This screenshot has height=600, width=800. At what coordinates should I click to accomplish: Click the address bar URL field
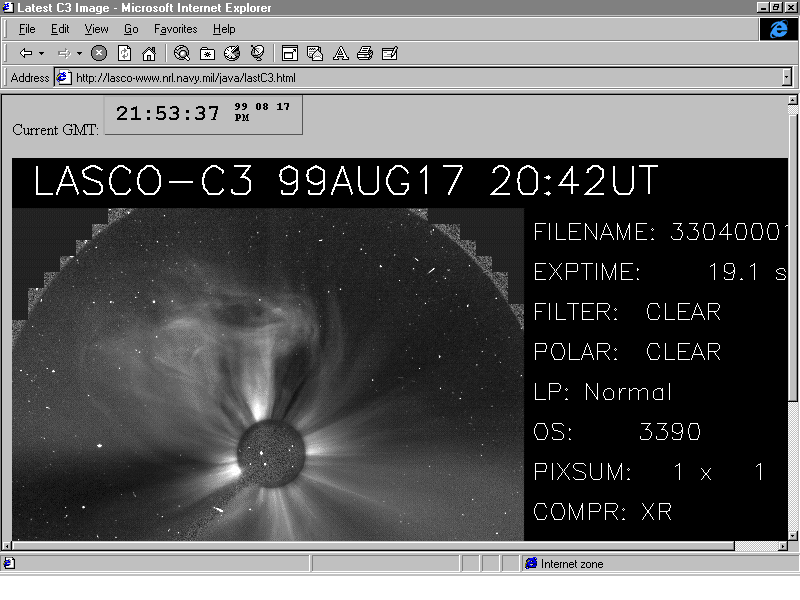pos(418,78)
